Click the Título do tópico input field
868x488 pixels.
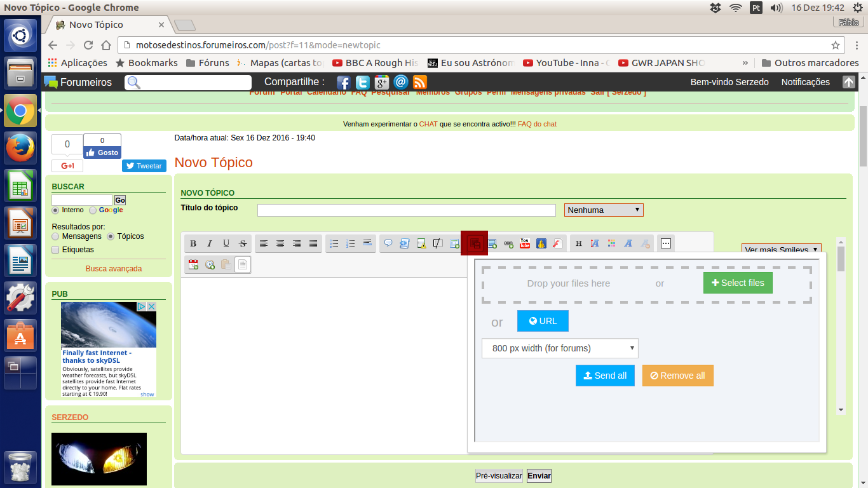click(x=407, y=210)
